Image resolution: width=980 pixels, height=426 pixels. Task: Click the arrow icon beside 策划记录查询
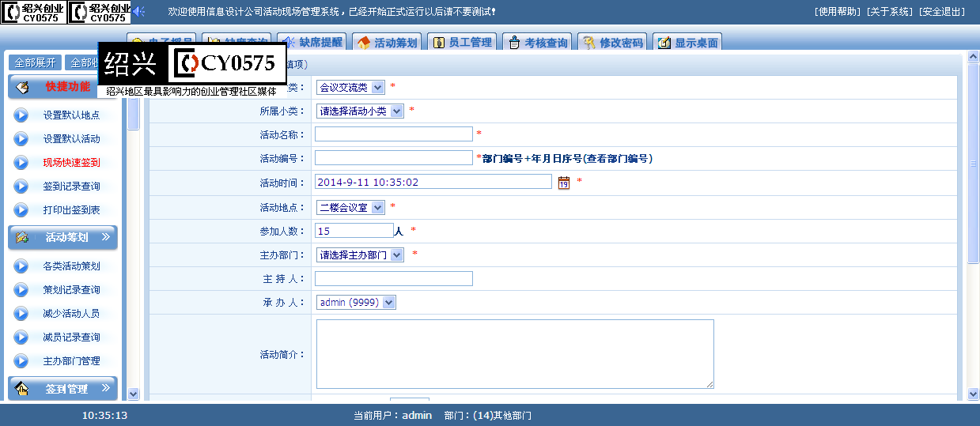(21, 289)
